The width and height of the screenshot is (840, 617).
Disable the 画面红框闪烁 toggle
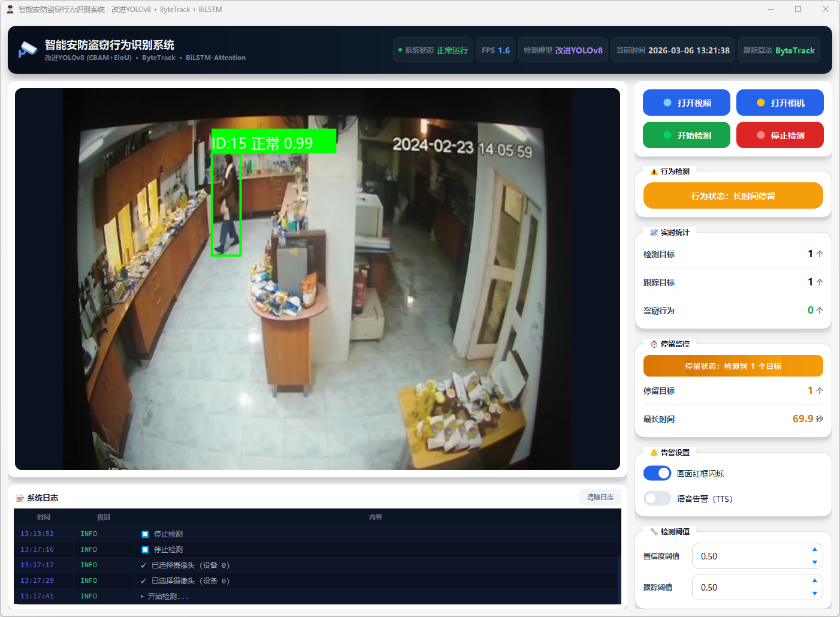click(657, 473)
